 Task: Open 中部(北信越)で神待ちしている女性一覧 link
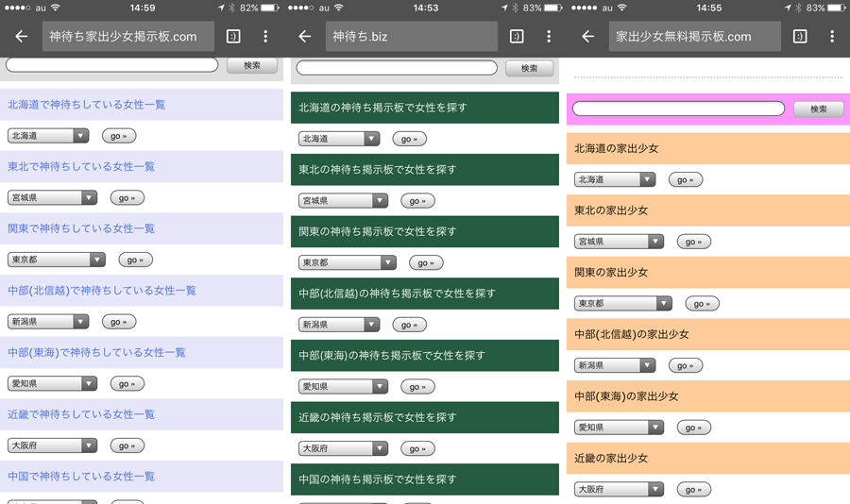tap(102, 291)
